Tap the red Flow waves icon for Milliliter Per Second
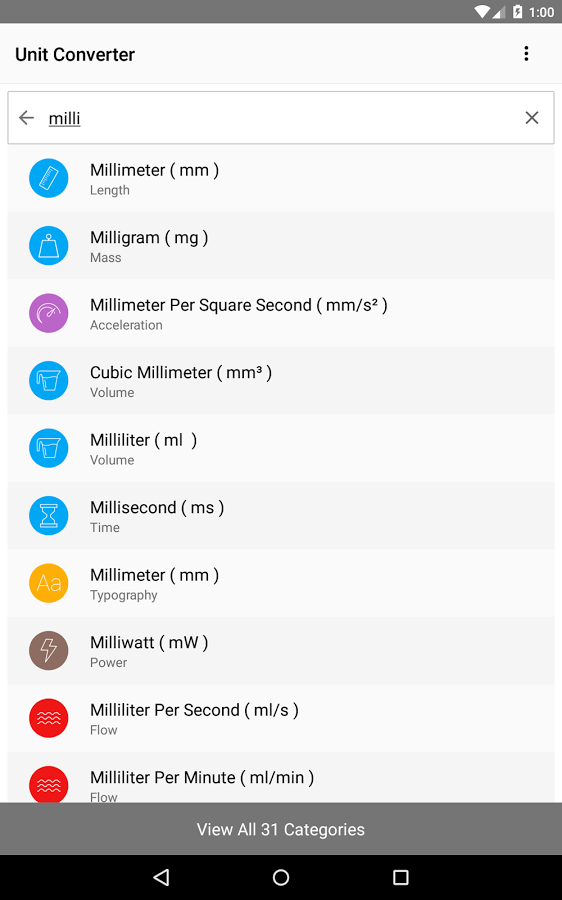The width and height of the screenshot is (562, 900). pyautogui.click(x=49, y=718)
